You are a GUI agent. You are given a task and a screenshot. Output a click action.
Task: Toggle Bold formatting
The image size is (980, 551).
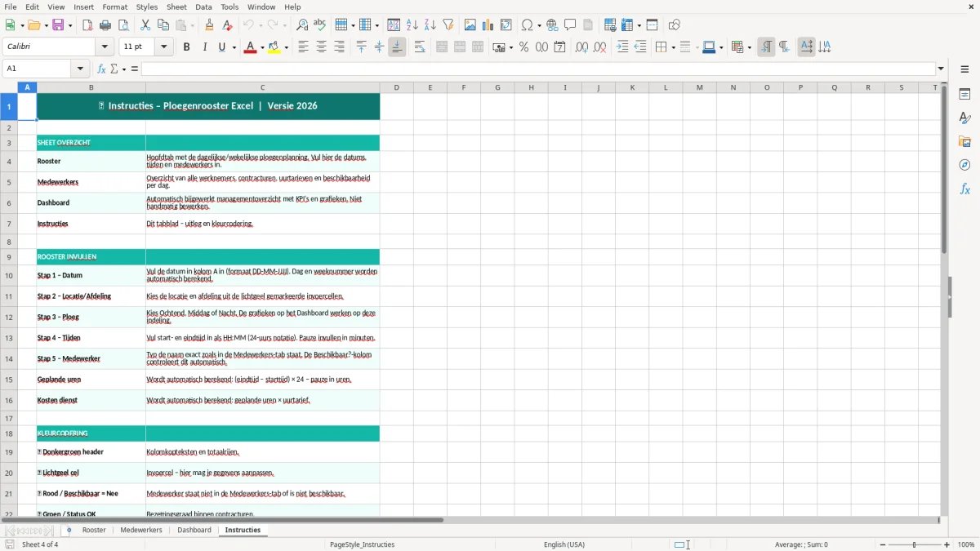(186, 47)
